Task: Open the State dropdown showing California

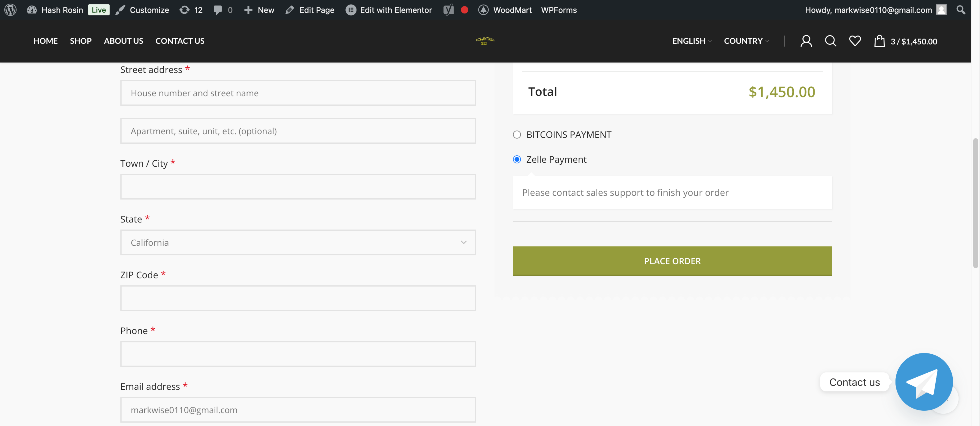Action: (298, 243)
